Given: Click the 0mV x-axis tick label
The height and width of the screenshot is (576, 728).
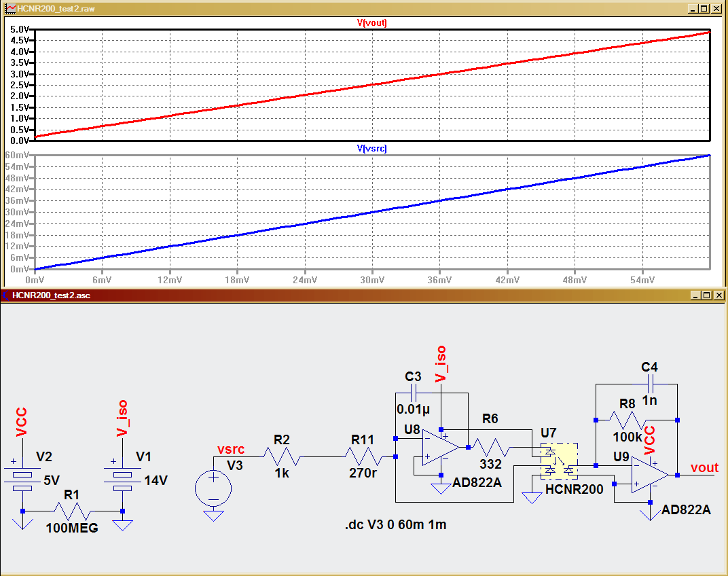Looking at the screenshot, I should tap(35, 280).
